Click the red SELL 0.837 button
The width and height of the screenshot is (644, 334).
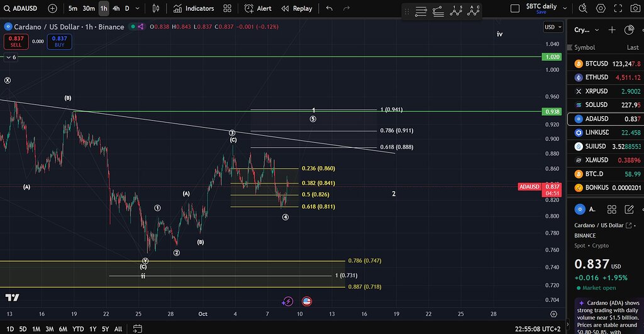tap(16, 42)
